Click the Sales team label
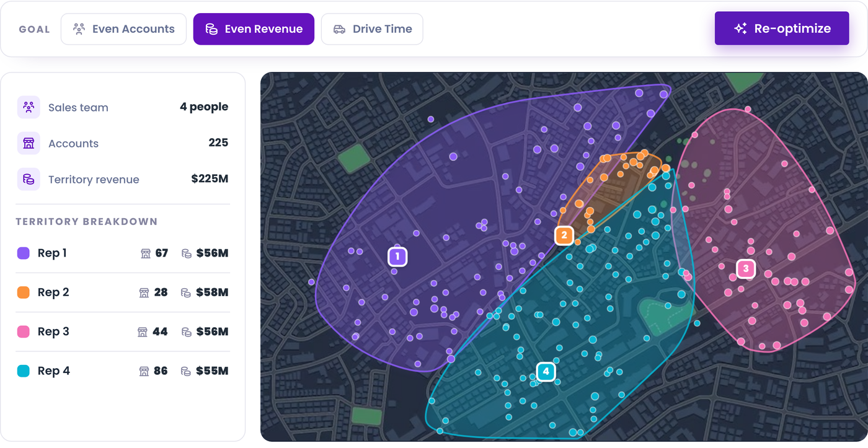Screen dimensions: 868x448 coord(78,108)
